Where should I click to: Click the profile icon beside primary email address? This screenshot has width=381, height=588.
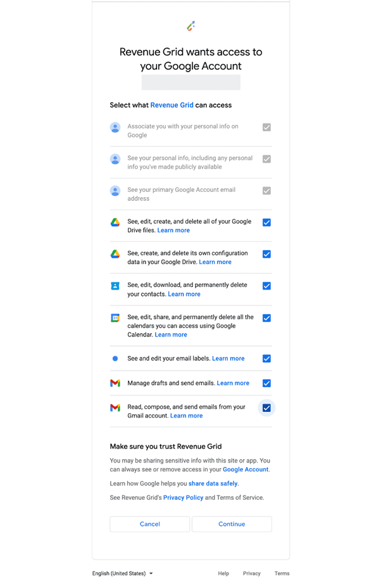point(115,191)
